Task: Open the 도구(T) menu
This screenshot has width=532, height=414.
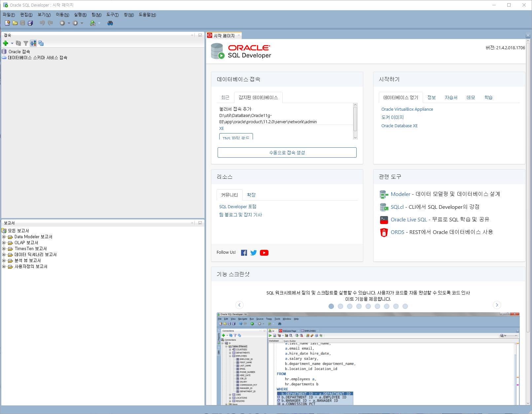Action: point(113,15)
